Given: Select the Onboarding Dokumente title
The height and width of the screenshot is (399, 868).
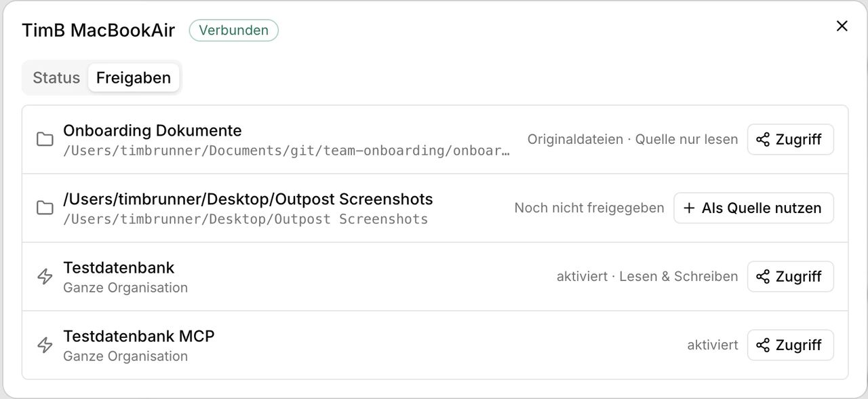Looking at the screenshot, I should (x=153, y=130).
